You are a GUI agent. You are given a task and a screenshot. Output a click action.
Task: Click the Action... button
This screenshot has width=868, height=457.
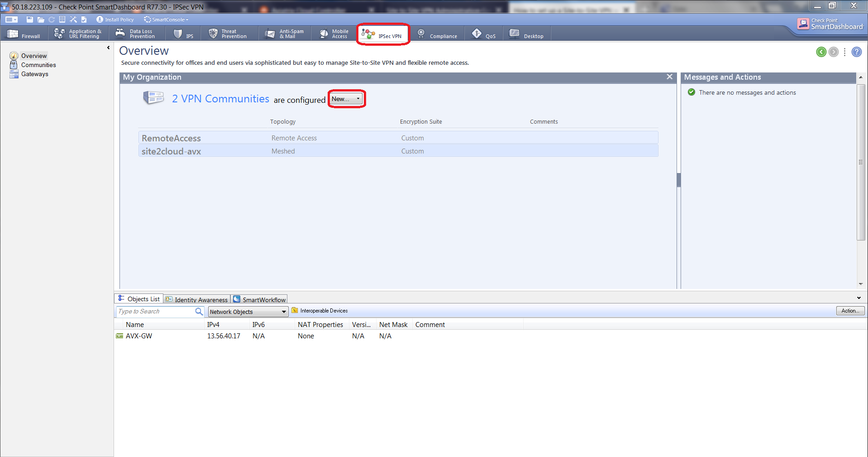850,311
